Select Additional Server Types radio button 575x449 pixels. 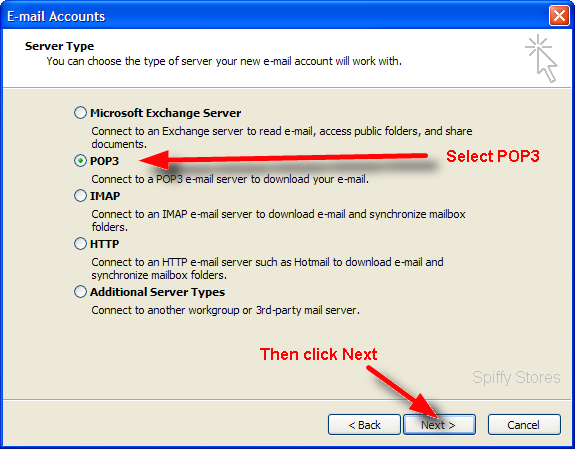tap(80, 292)
